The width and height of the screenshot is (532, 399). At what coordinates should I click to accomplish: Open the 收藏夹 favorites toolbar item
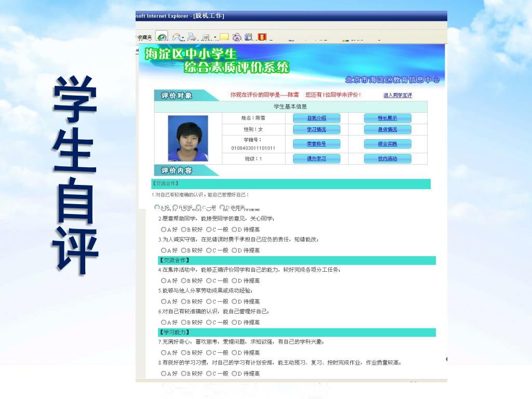pyautogui.click(x=144, y=37)
